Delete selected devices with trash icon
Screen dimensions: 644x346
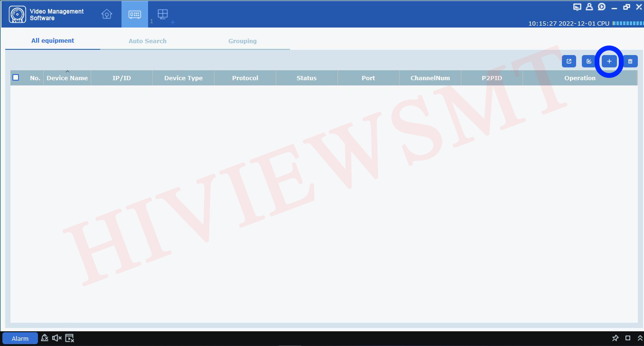tap(630, 61)
